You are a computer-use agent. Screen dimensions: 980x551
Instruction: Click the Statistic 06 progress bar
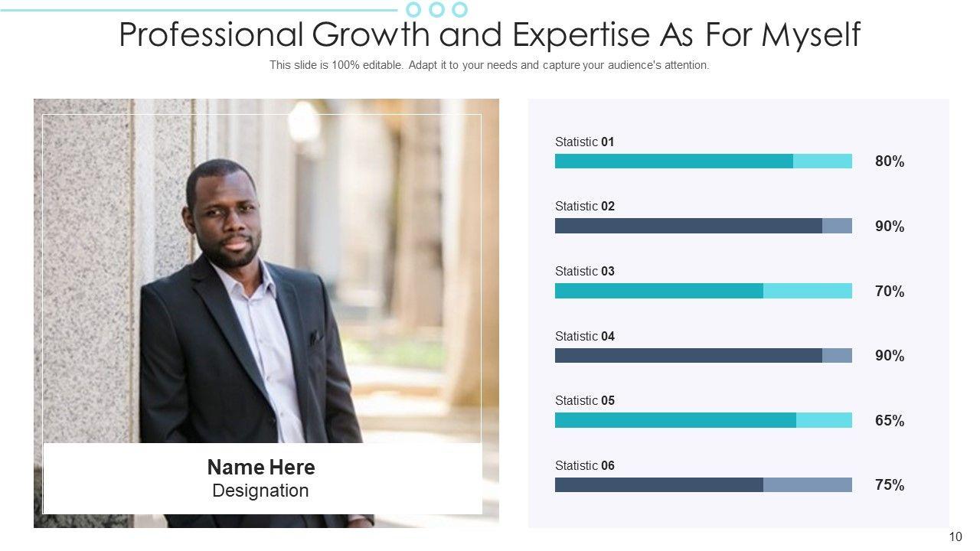click(703, 484)
